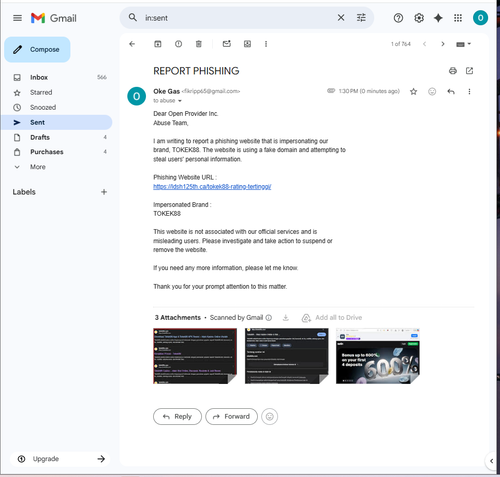Mark the email as unread
This screenshot has width=500, height=477.
227,44
